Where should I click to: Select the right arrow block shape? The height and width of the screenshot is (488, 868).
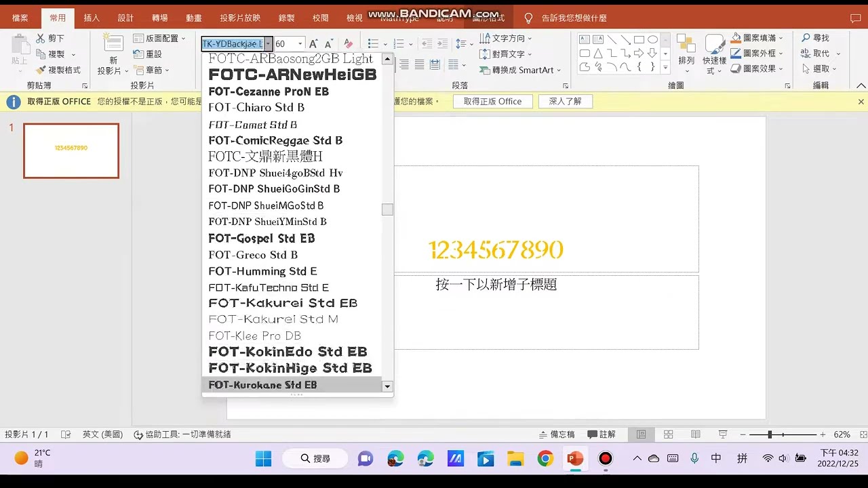coord(639,53)
